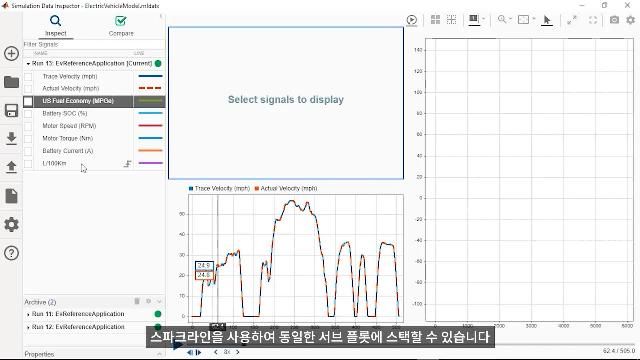
Task: Click the Filter Signals input field
Action: click(x=94, y=44)
